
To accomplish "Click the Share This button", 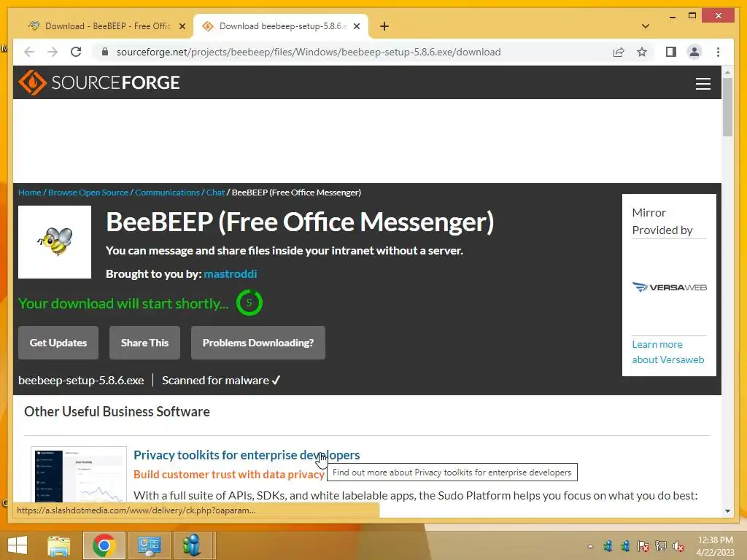I will pos(145,343).
